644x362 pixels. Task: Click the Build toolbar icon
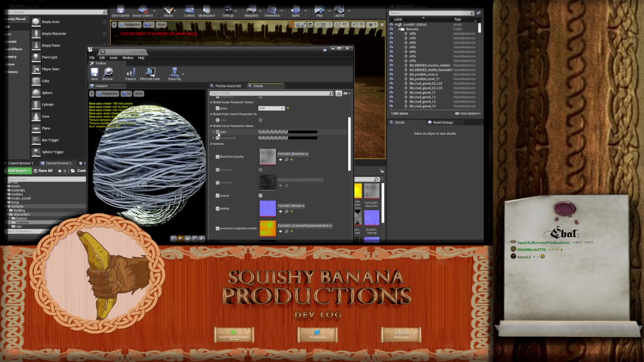295,11
